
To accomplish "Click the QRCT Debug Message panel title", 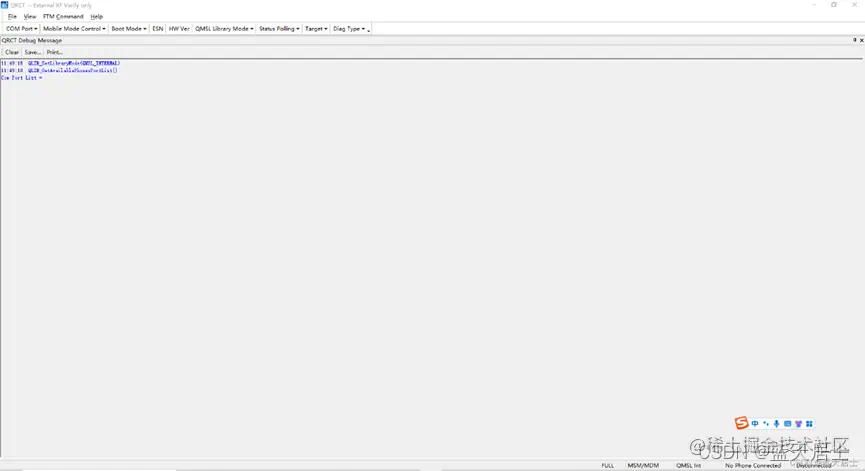I will coord(32,40).
